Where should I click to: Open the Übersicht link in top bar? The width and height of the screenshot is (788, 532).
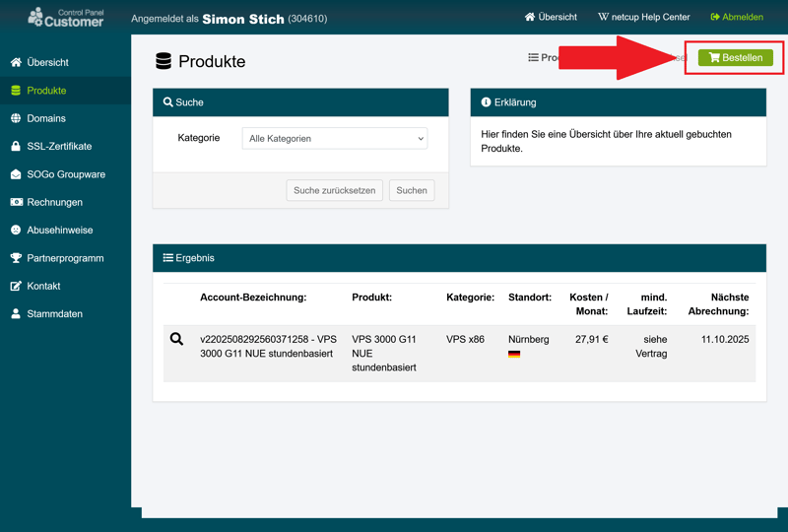pos(551,17)
